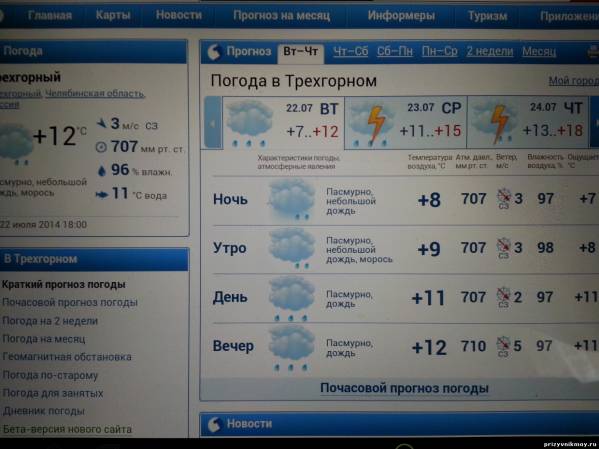Viewport: 599px width, 449px height.
Task: Click the current weather cloud icon beside +12
Action: click(16, 144)
